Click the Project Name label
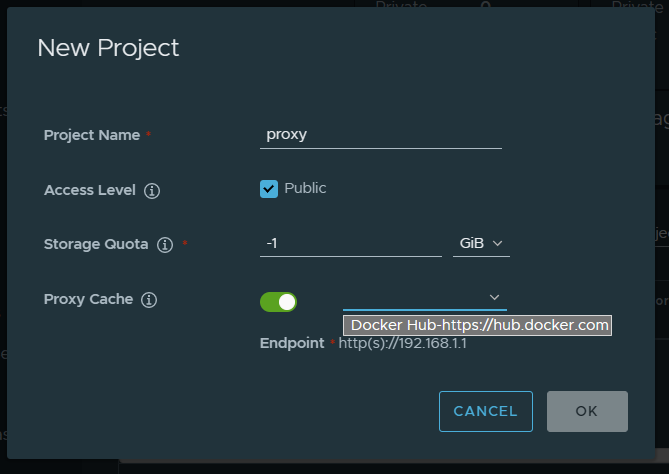This screenshot has width=669, height=474. click(91, 135)
